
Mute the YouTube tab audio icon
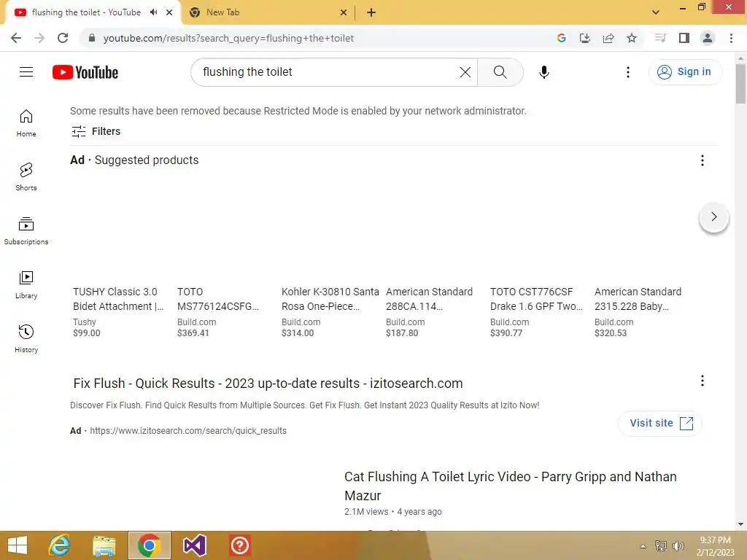[153, 12]
